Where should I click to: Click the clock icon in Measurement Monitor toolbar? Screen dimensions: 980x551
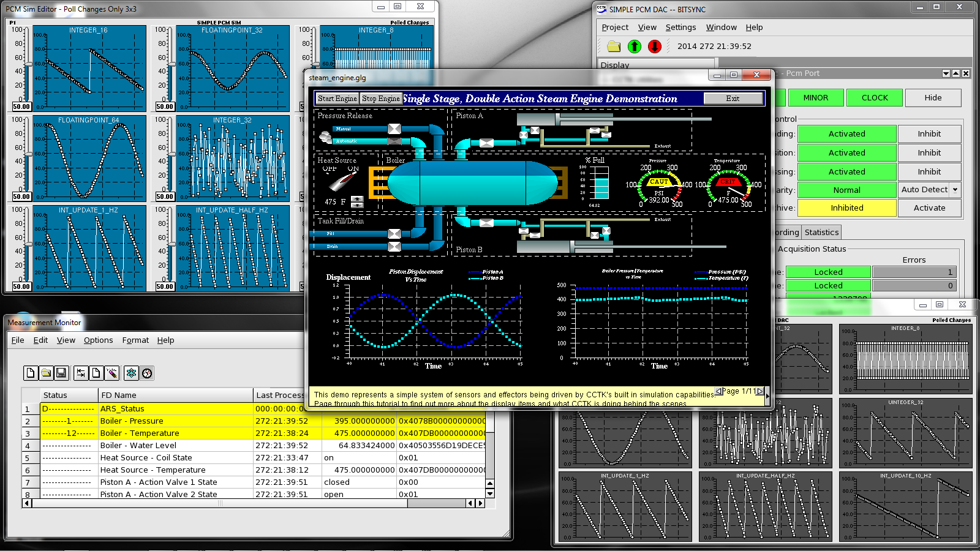point(147,373)
